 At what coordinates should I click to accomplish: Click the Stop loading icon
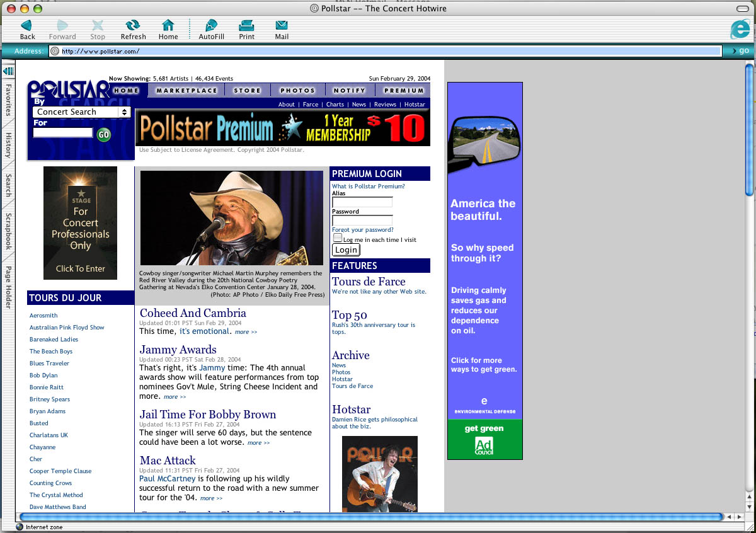point(98,25)
